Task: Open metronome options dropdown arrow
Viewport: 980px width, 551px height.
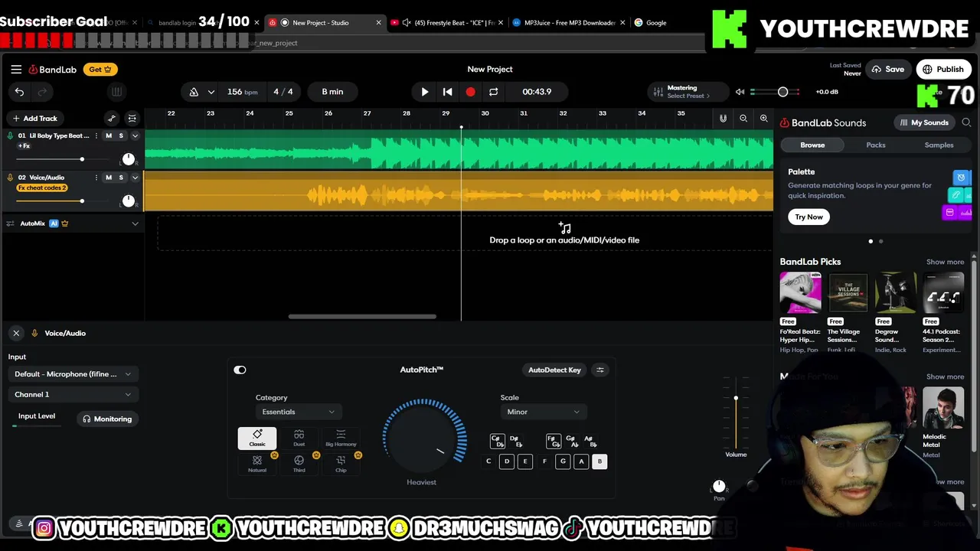Action: [211, 92]
